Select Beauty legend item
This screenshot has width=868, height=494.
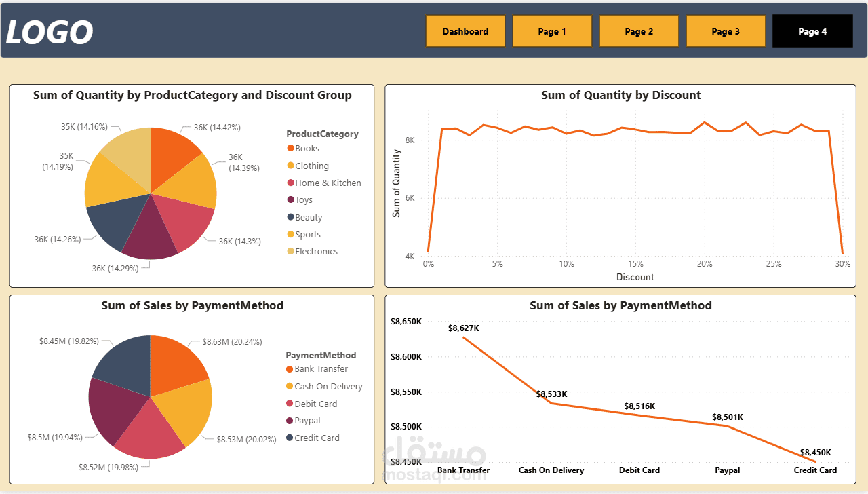[x=304, y=218]
